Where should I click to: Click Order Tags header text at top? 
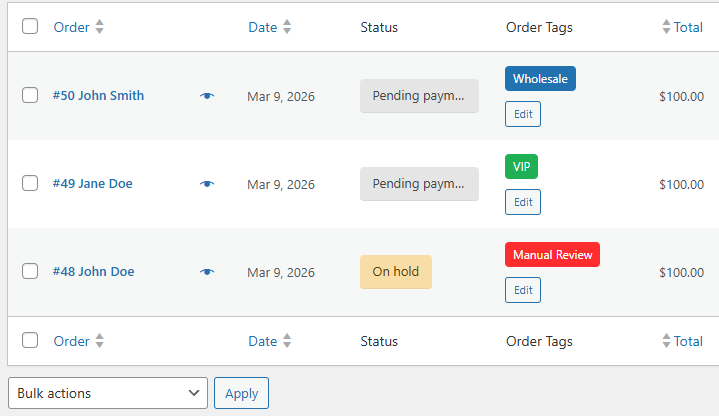coord(539,28)
